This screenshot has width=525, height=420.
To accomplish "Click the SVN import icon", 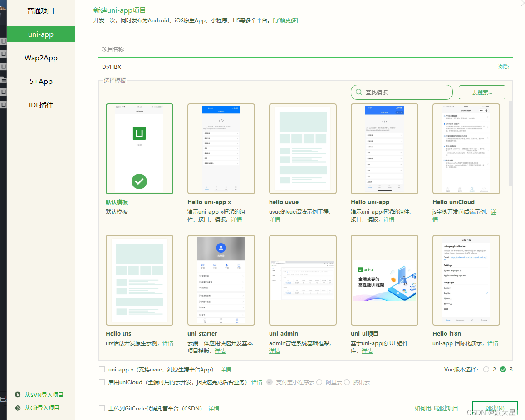I will (x=18, y=395).
